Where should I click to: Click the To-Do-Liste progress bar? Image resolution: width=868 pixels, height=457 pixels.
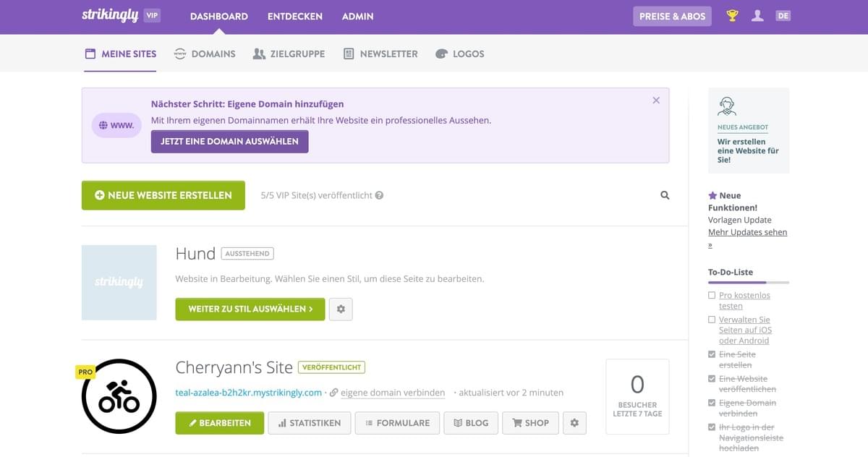click(x=749, y=283)
